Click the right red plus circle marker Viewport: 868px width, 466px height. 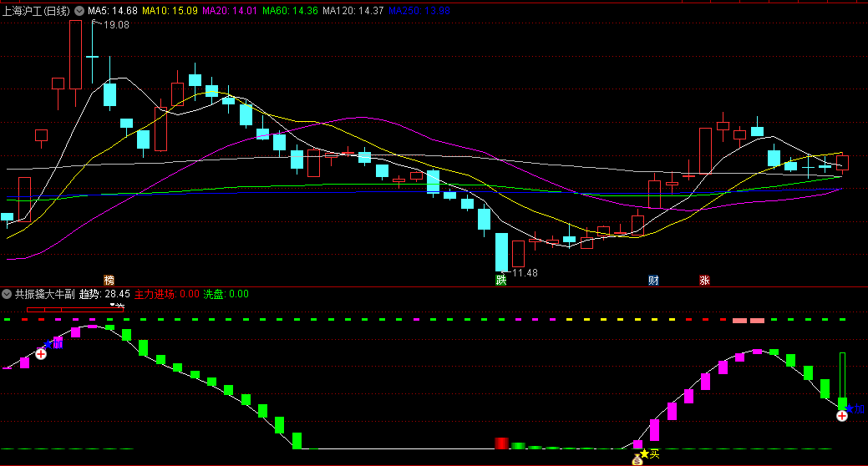point(842,416)
